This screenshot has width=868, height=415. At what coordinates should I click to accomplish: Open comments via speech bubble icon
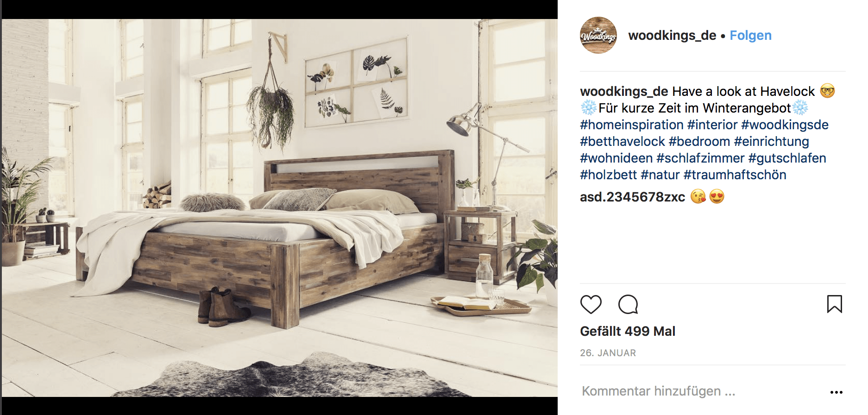click(x=628, y=304)
